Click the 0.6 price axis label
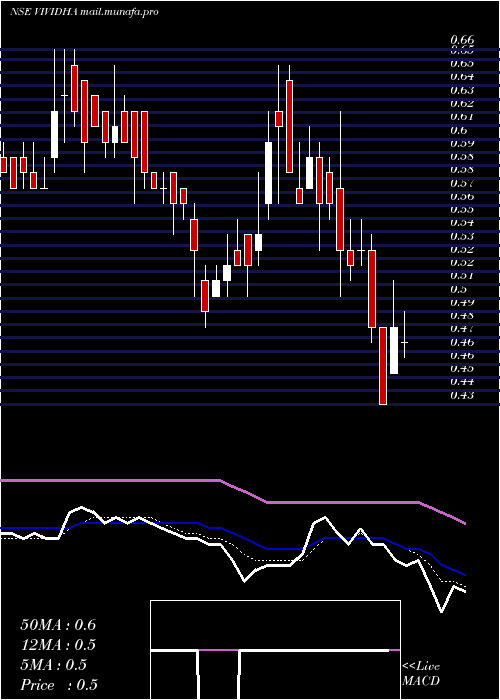 point(458,130)
